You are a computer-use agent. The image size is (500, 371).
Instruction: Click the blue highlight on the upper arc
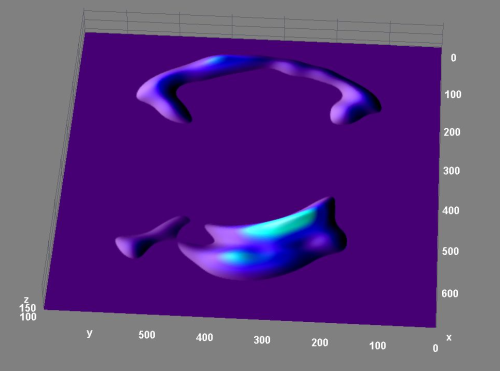(213, 61)
